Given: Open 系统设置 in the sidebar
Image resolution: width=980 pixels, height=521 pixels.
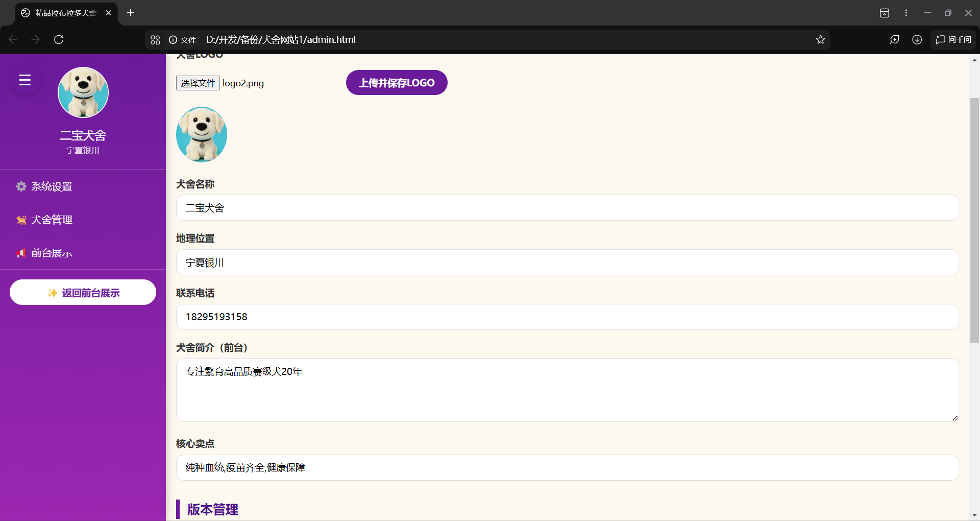Looking at the screenshot, I should click(52, 186).
